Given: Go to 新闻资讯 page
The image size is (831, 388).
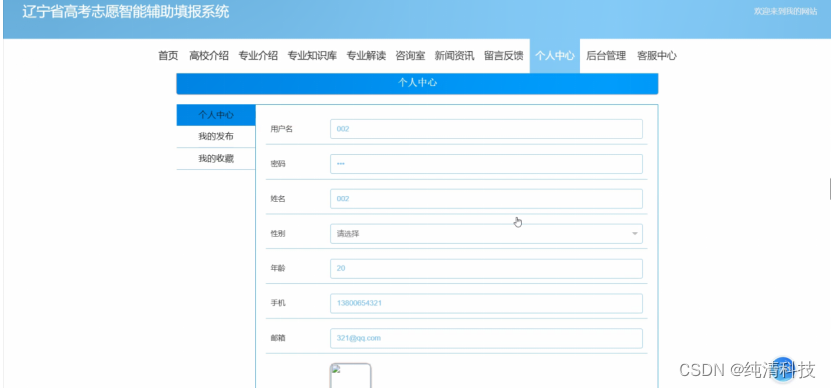Looking at the screenshot, I should coord(454,56).
